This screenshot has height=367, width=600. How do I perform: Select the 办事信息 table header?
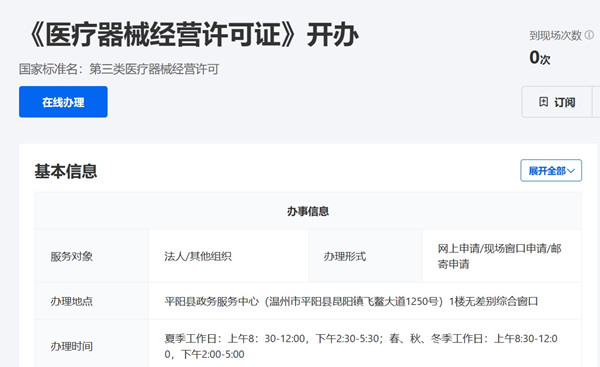(308, 211)
